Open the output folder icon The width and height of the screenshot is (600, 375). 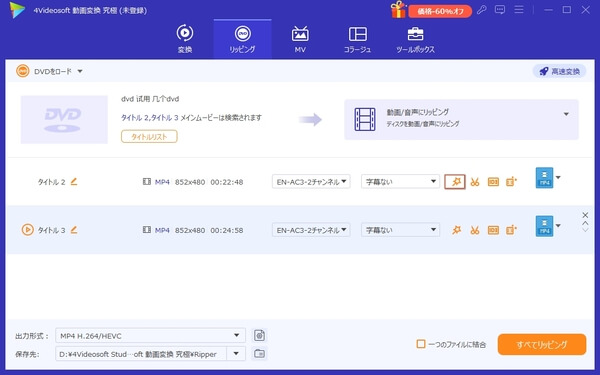click(259, 354)
